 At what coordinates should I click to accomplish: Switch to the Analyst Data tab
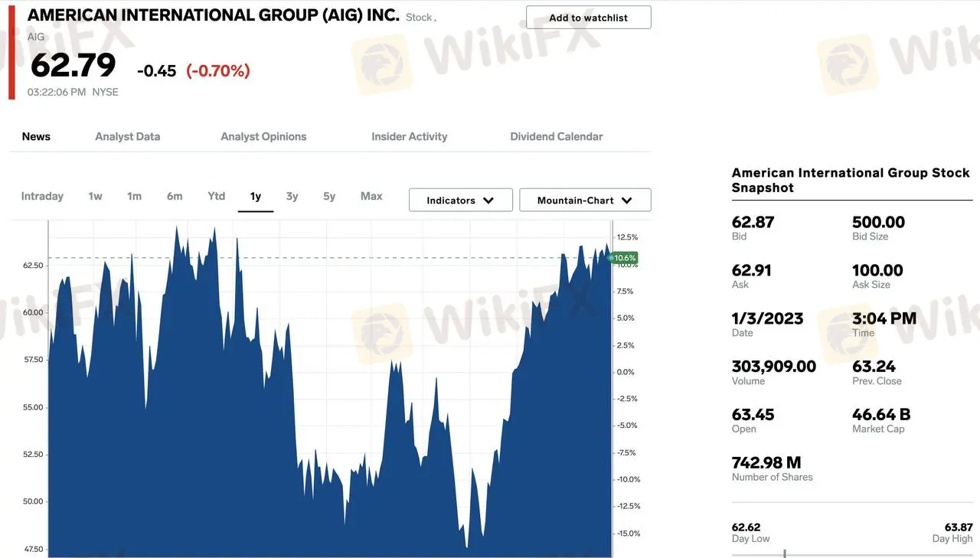coord(128,136)
